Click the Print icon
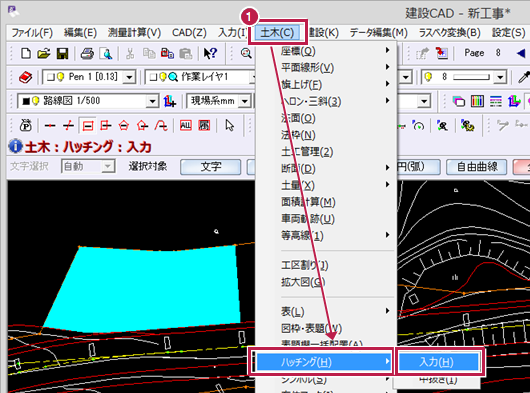The width and height of the screenshot is (530, 393). pos(87,53)
